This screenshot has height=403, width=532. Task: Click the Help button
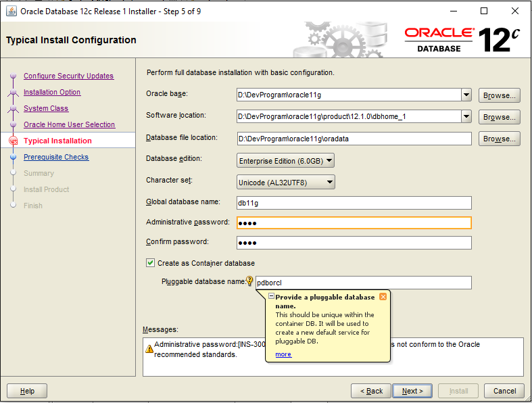[x=27, y=391]
